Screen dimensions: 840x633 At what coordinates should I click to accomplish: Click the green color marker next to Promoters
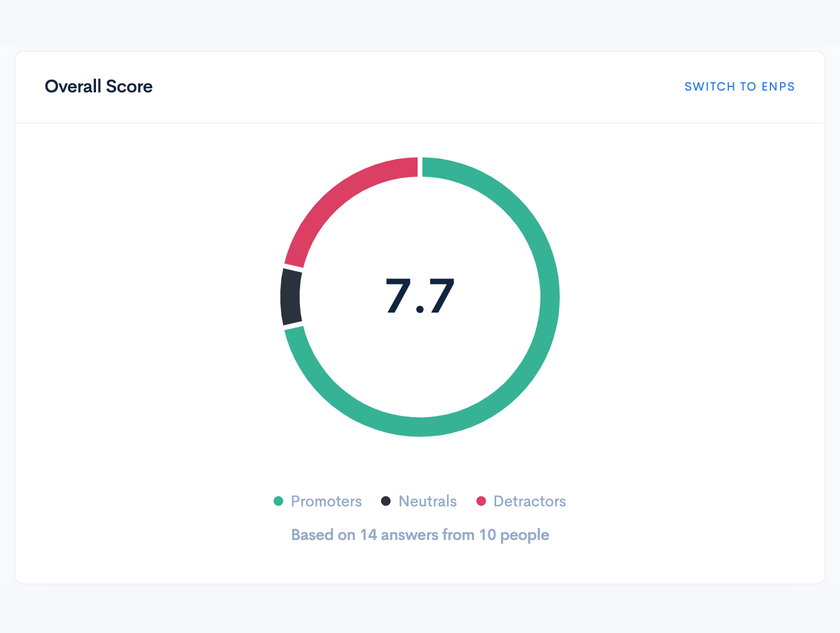[x=278, y=501]
